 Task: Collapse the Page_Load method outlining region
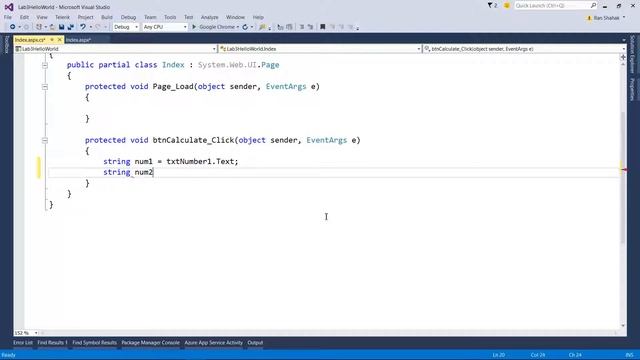tap(45, 87)
